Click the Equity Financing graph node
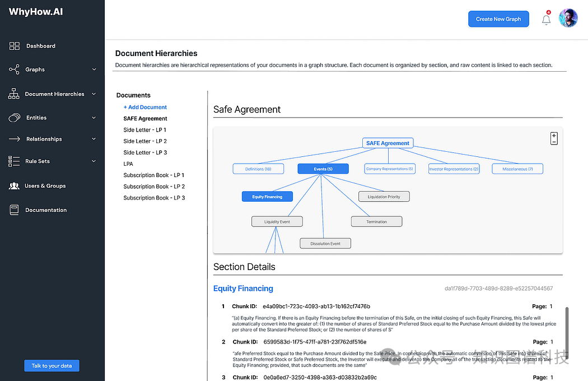Screen dimensions: 588x381 tap(267, 197)
